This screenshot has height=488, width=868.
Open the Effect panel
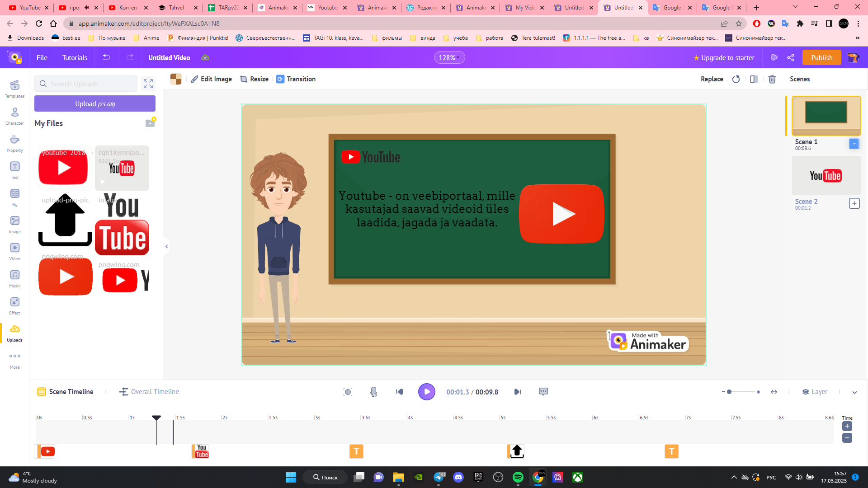coord(14,305)
